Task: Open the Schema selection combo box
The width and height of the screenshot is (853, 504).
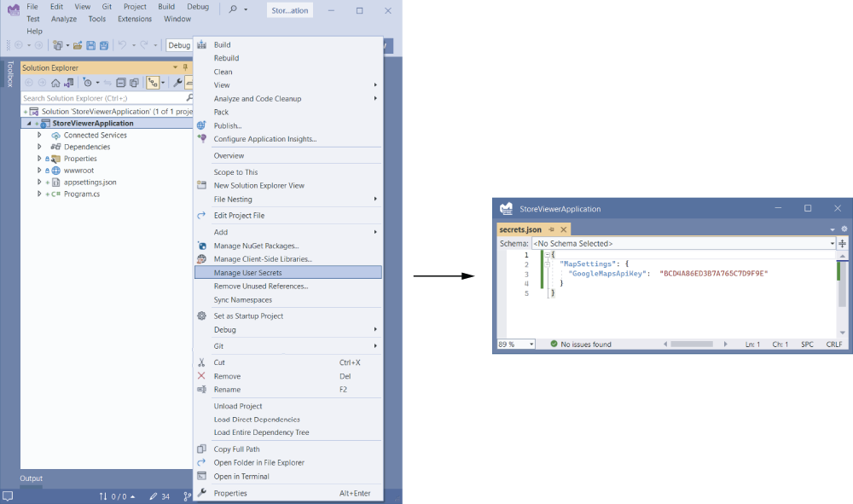Action: pyautogui.click(x=684, y=244)
